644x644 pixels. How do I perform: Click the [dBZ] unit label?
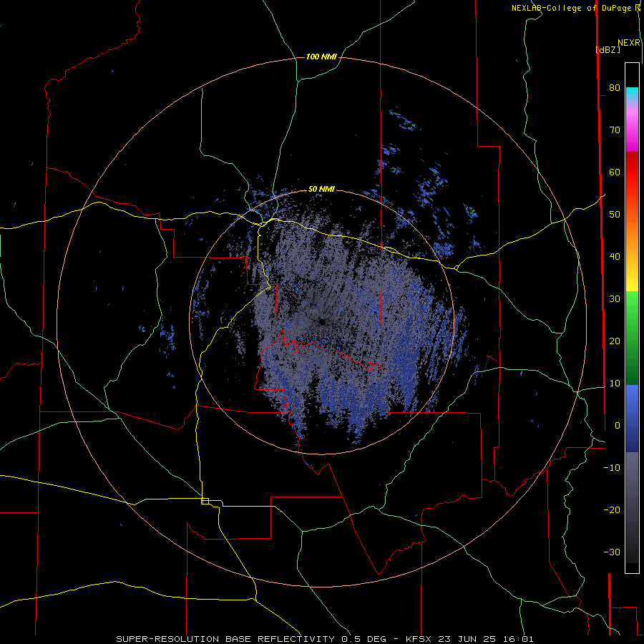click(608, 50)
